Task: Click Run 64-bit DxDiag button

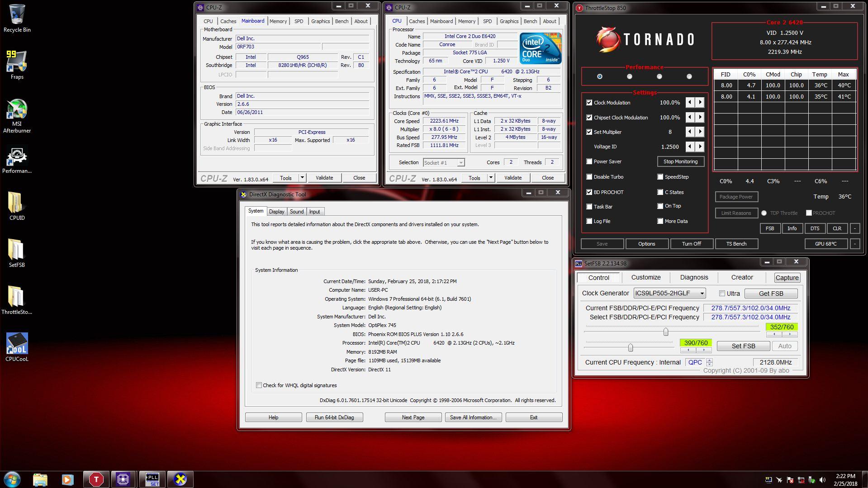Action: (334, 417)
